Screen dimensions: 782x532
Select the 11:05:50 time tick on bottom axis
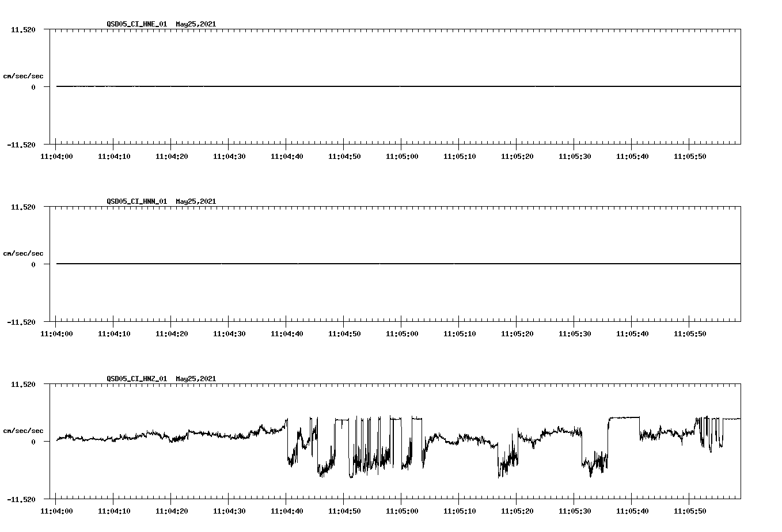[691, 510]
